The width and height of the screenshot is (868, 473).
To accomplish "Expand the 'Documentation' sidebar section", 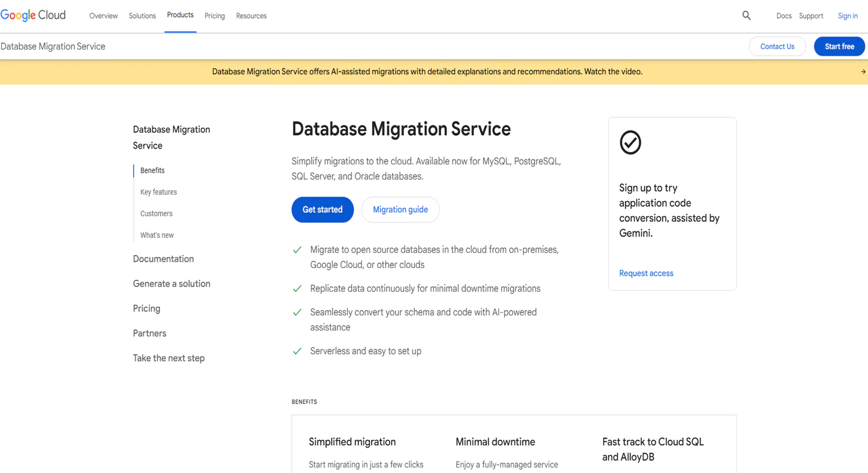I will coord(163,258).
